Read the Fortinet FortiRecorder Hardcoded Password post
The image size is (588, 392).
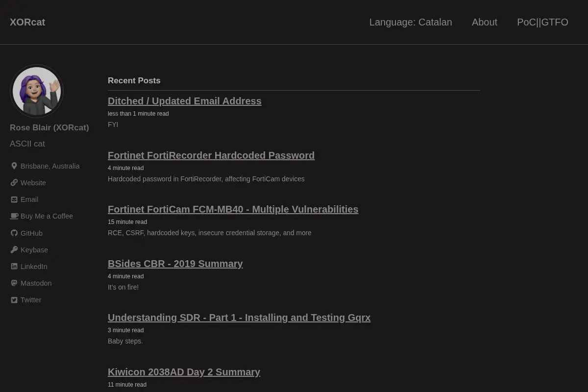(x=211, y=155)
